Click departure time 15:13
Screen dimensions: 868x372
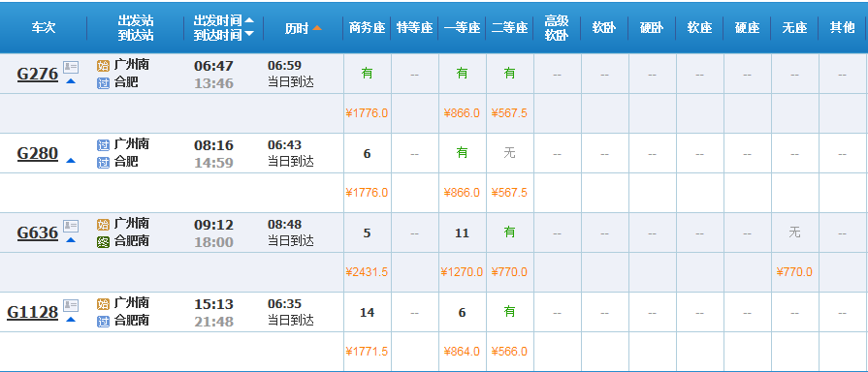coord(213,304)
